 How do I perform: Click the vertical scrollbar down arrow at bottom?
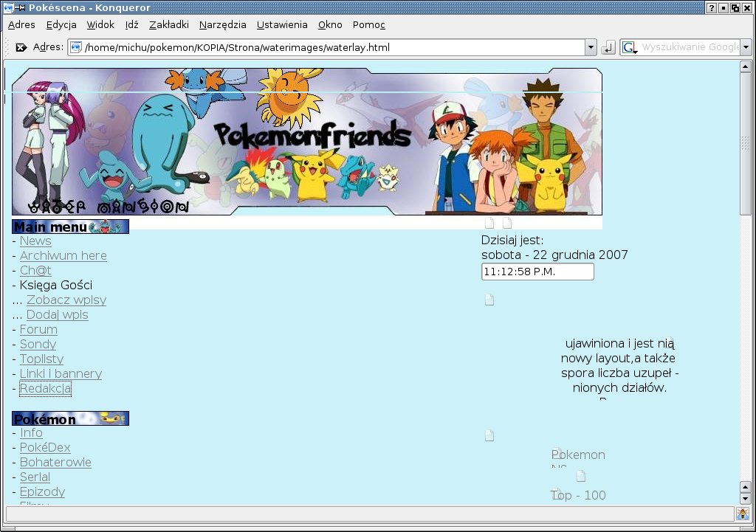746,499
